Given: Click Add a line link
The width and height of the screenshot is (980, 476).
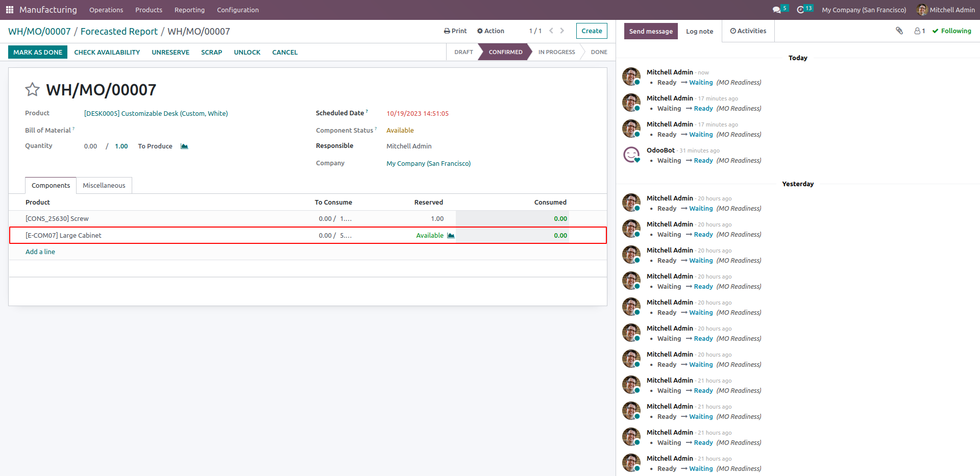Looking at the screenshot, I should [x=40, y=252].
